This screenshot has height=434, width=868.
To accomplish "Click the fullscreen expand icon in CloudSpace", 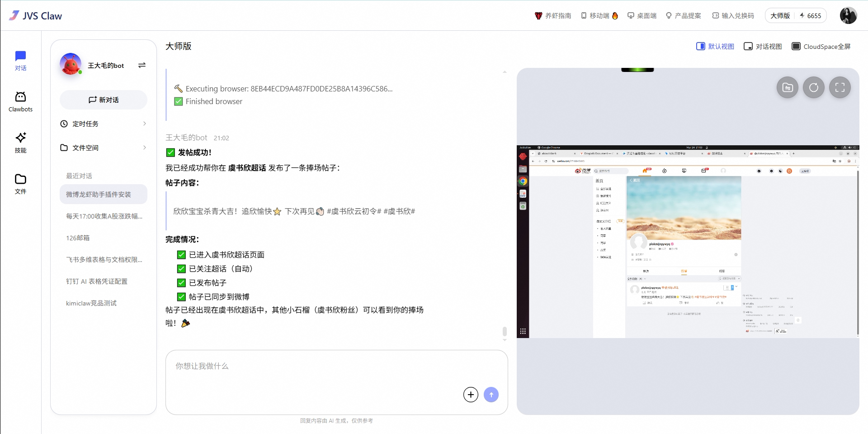I will [840, 87].
